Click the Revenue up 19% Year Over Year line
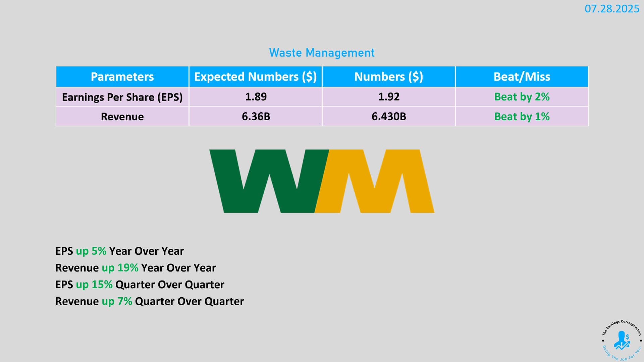This screenshot has width=644, height=362. (136, 268)
